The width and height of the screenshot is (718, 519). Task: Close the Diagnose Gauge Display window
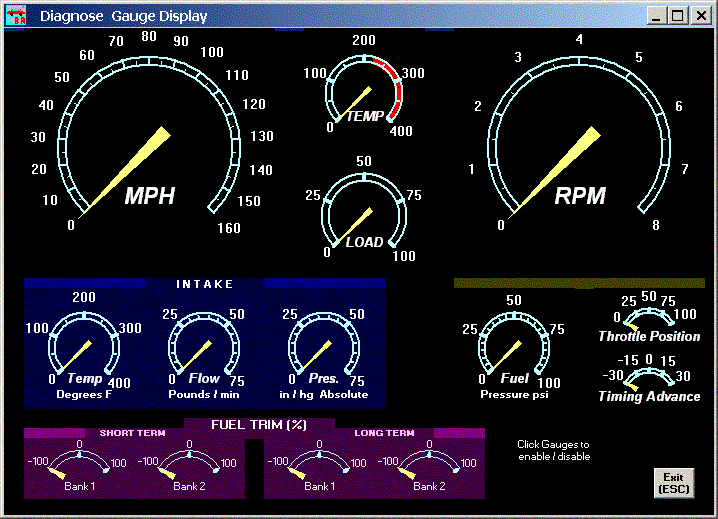point(699,16)
